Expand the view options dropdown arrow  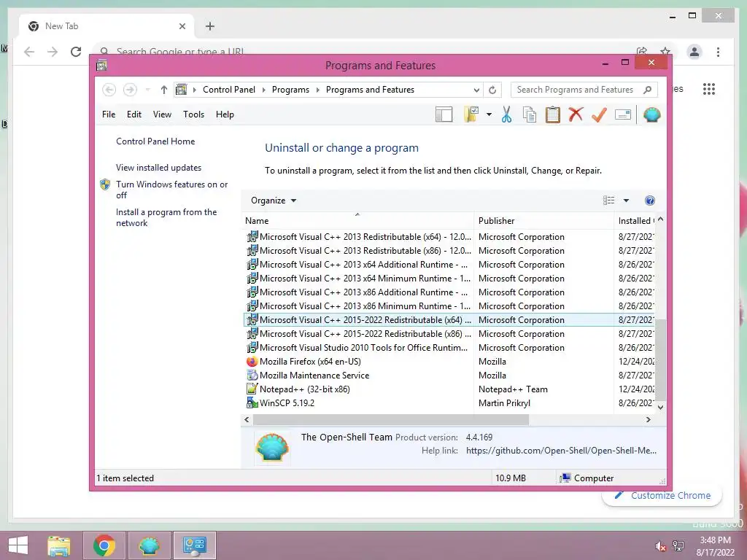coord(626,201)
